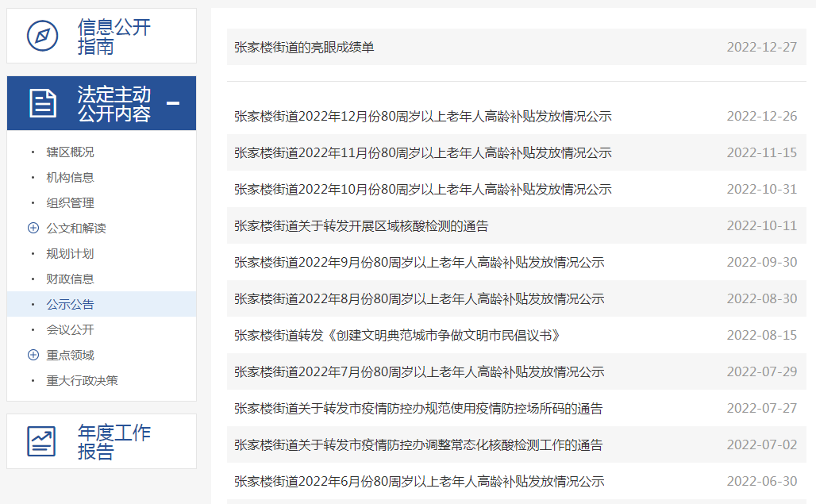The image size is (816, 504).
Task: Open the 2022年8月份 高龄补贴 notice
Action: tap(419, 299)
